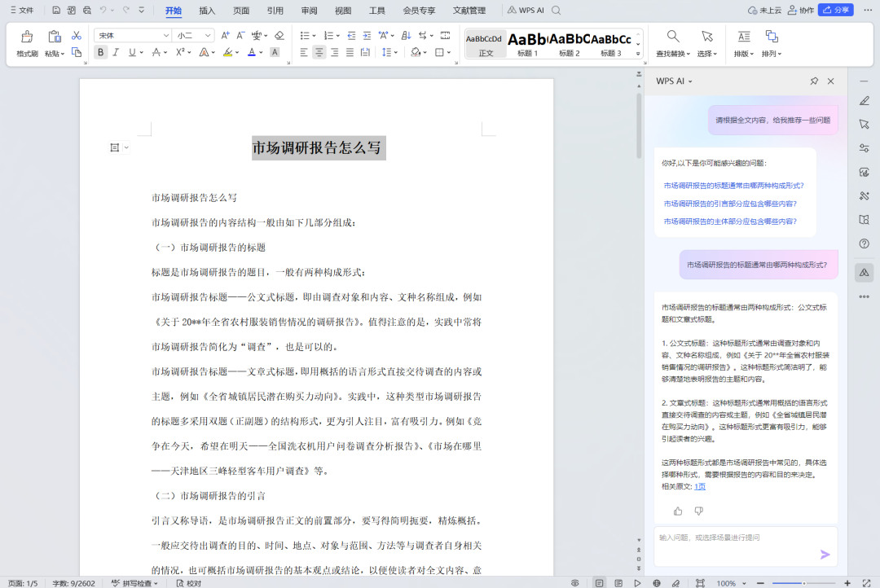Switch to the 会员专享 tab
This screenshot has height=588, width=880.
tap(420, 10)
